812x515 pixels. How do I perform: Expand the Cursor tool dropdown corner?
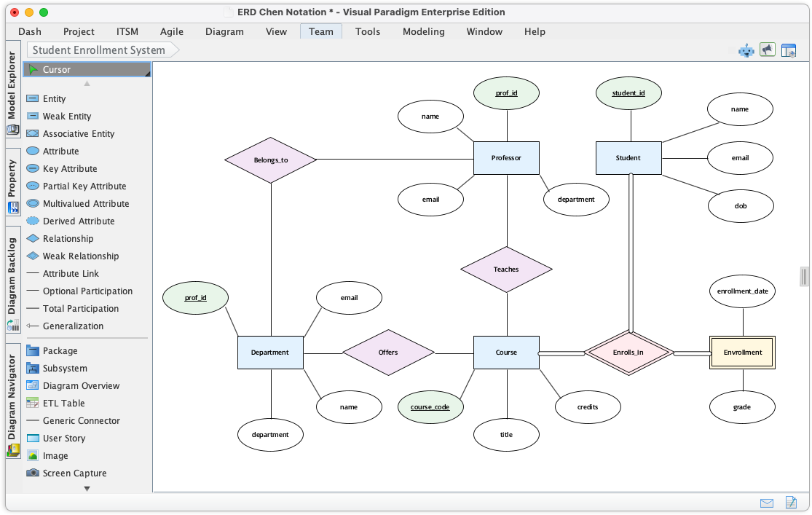point(148,74)
